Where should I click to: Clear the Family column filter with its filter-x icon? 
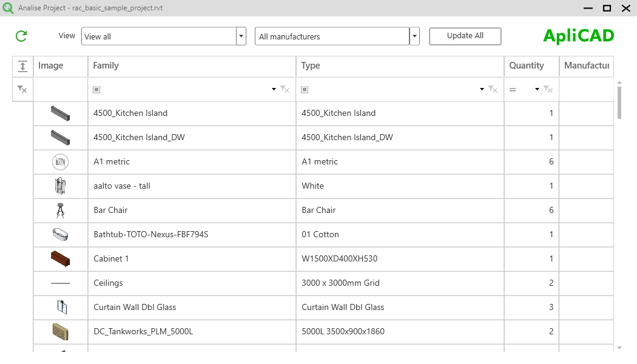(x=284, y=89)
